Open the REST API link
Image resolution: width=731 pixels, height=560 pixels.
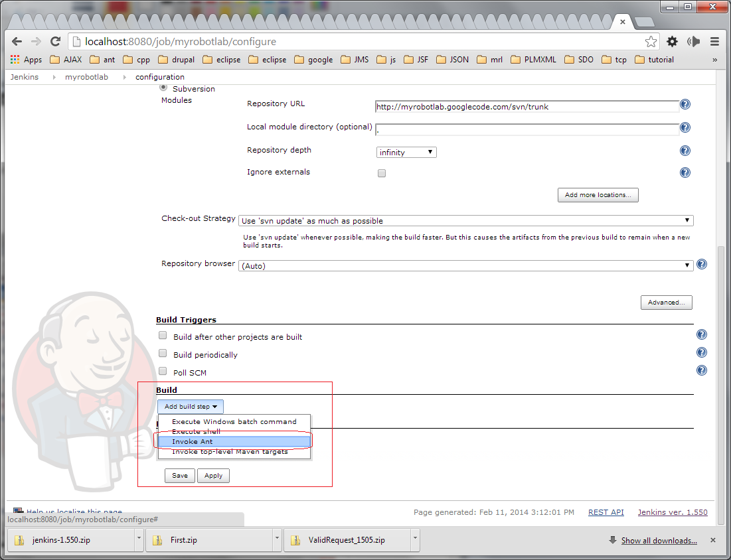[x=606, y=512]
